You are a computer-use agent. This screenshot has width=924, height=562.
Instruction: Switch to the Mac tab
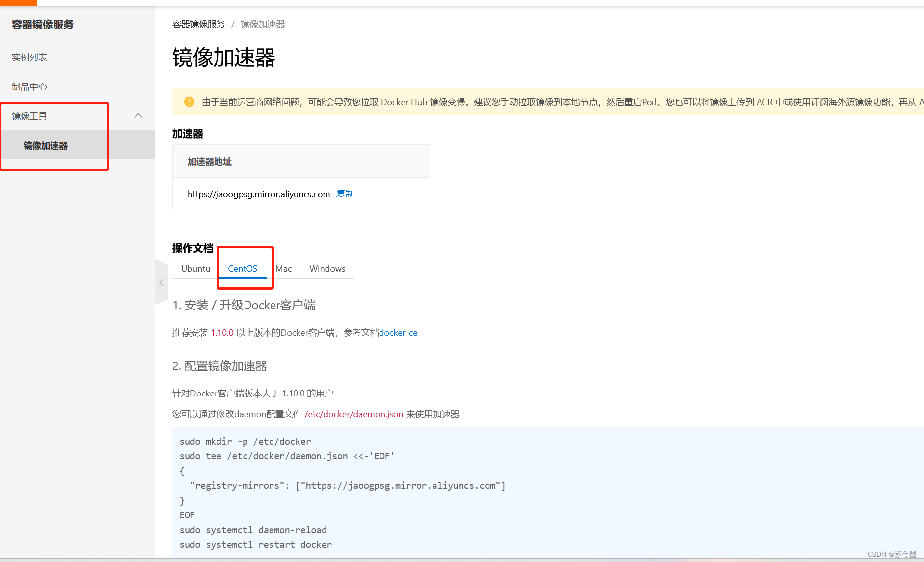(284, 268)
